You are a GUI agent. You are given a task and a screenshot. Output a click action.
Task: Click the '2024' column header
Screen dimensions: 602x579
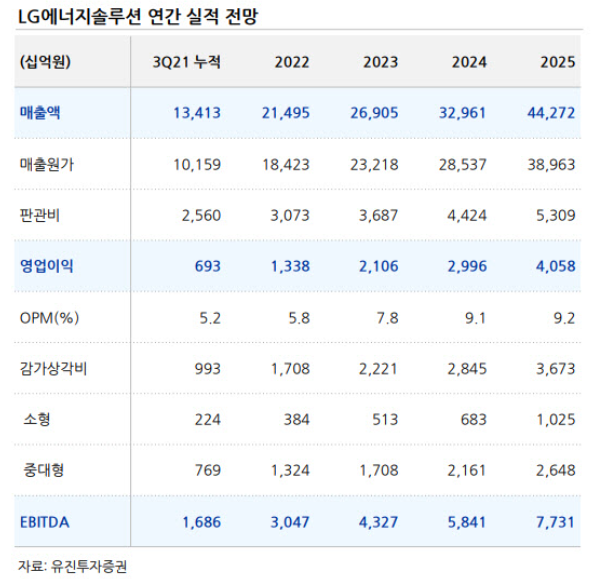(x=469, y=62)
